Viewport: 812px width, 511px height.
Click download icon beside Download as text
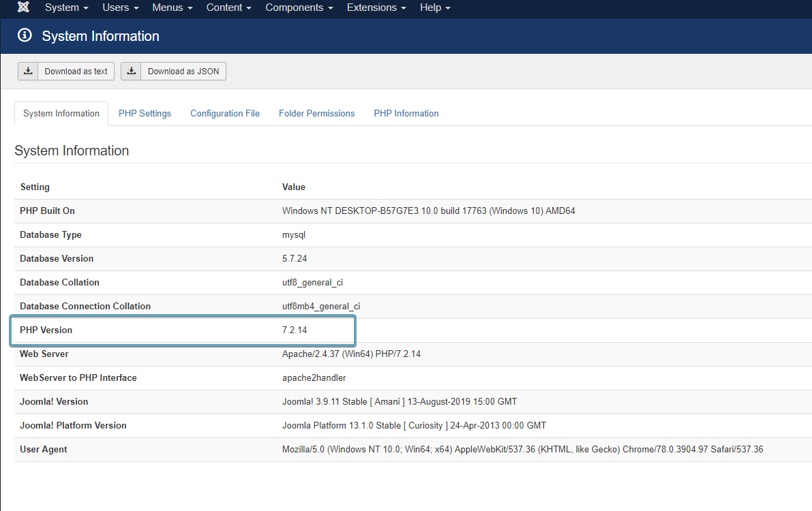(28, 71)
